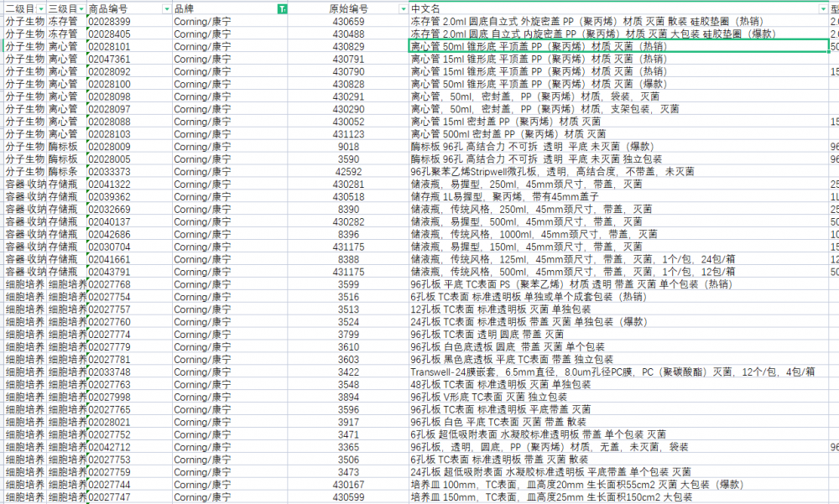
Task: Select product number 02028101
Action: (129, 47)
